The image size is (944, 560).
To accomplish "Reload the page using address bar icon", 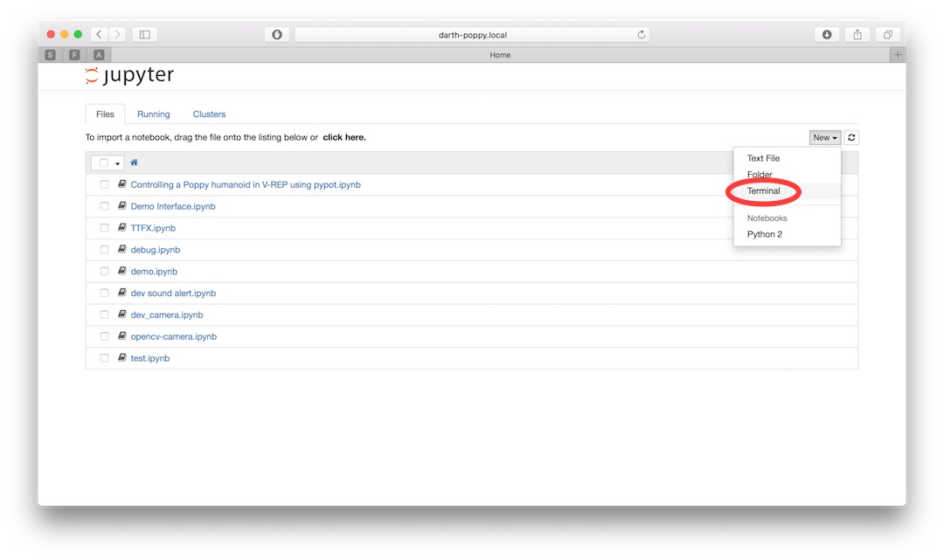I will pyautogui.click(x=642, y=34).
